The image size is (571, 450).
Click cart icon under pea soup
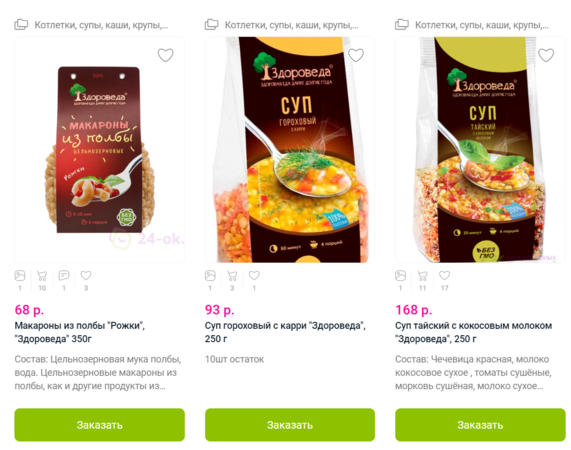(232, 276)
